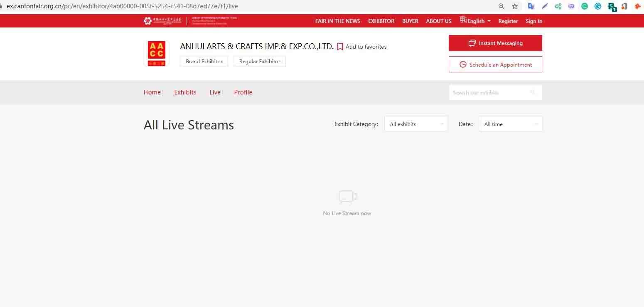Open the Grammarly extension icon

(585, 6)
